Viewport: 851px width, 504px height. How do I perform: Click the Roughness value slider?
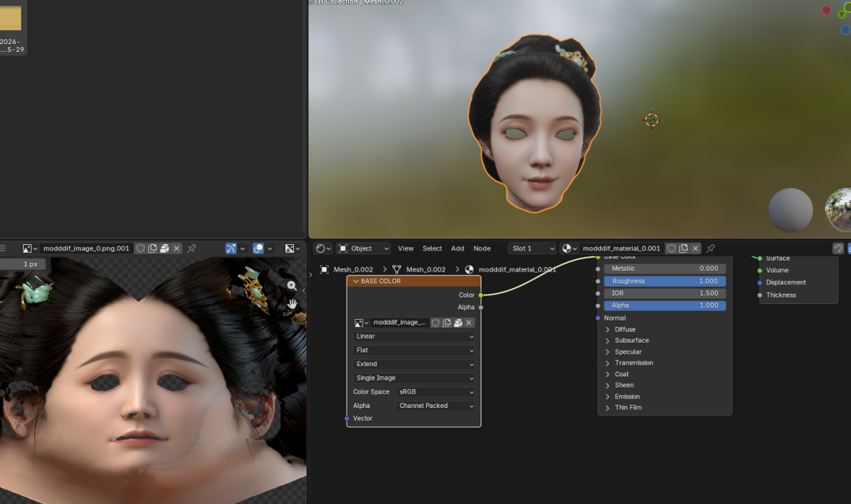coord(664,281)
